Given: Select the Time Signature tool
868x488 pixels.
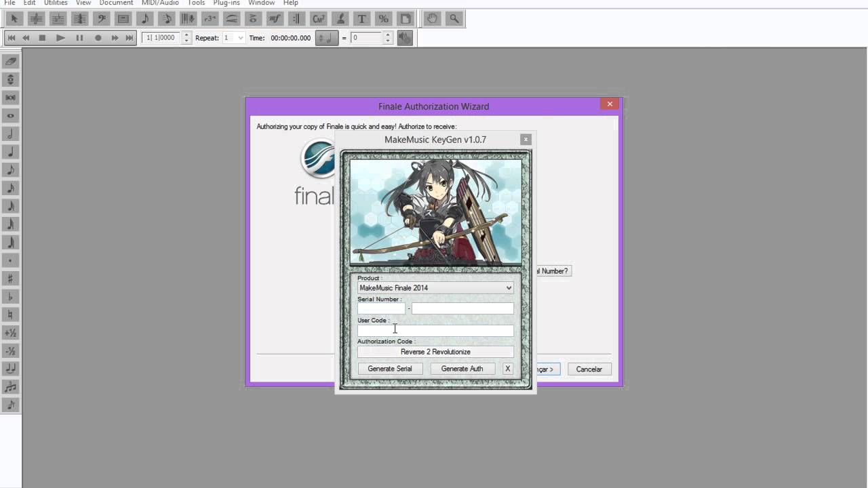Looking at the screenshot, I should tap(79, 19).
